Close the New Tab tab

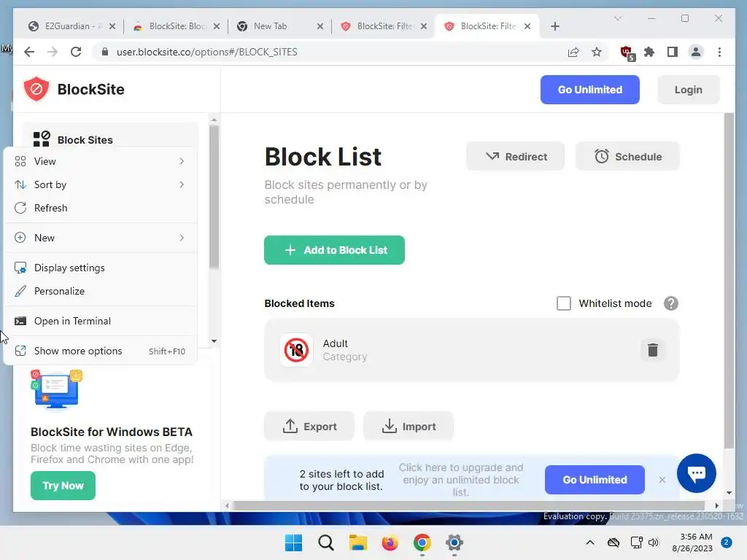(320, 26)
